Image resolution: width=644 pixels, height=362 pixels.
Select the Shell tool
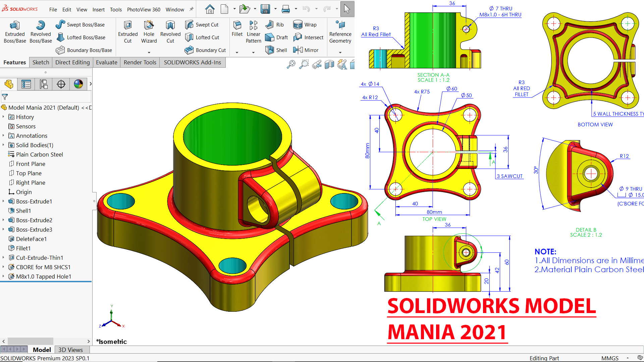(276, 50)
